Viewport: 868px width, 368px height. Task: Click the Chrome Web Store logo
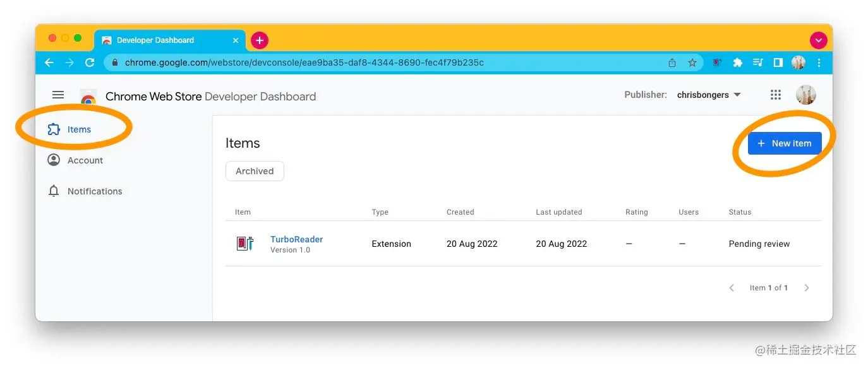tap(88, 98)
